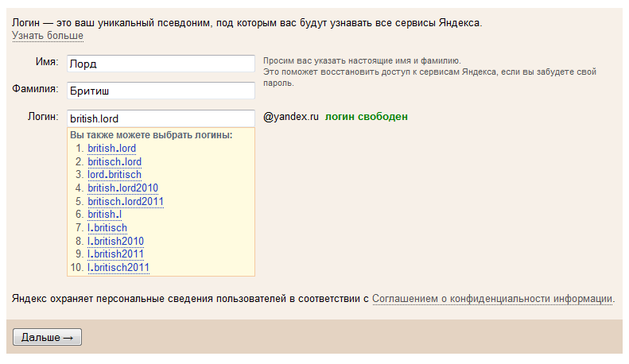Screen dimensions: 629x364
Task: Click the Логин: field label
Action: pos(43,116)
